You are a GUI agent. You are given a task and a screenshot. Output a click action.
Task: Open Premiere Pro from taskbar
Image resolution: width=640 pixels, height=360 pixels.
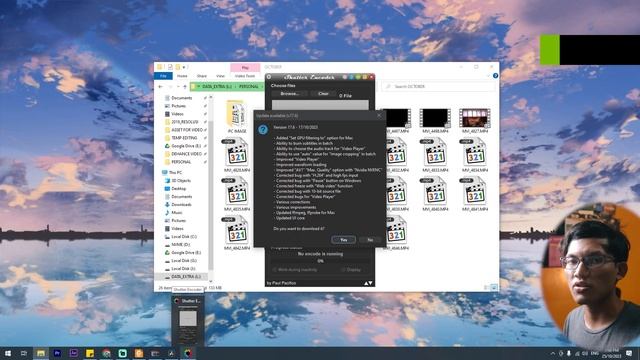tap(57, 353)
